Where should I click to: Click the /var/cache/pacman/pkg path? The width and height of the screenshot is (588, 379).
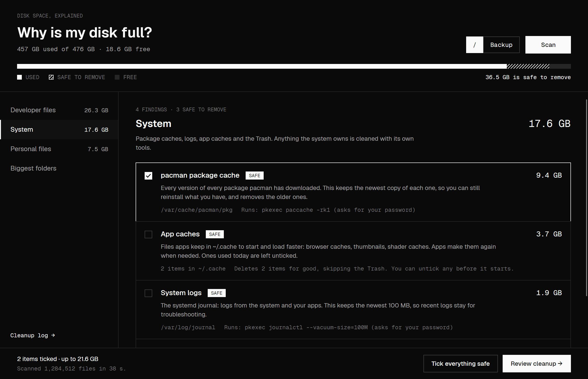197,210
